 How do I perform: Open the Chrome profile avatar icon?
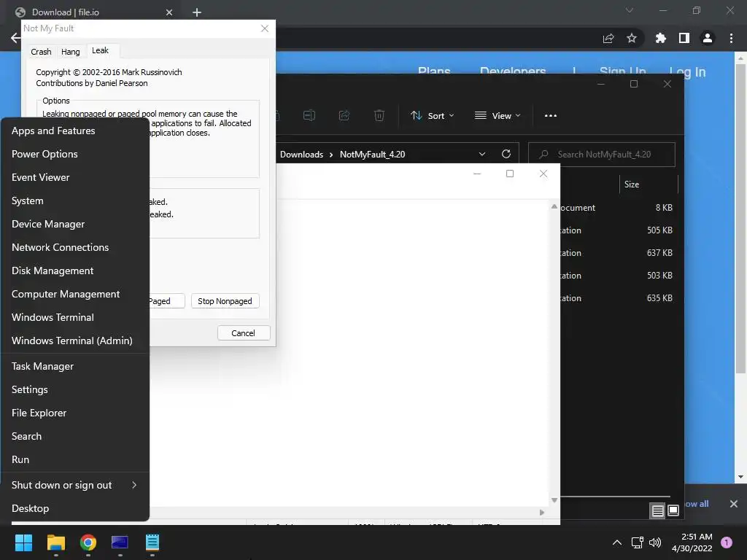pos(708,38)
